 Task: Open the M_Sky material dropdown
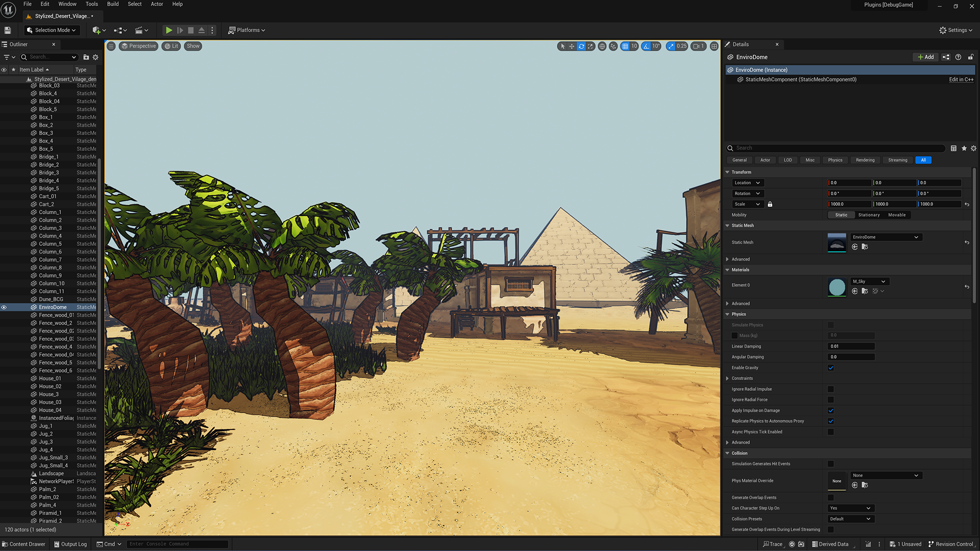[870, 282]
